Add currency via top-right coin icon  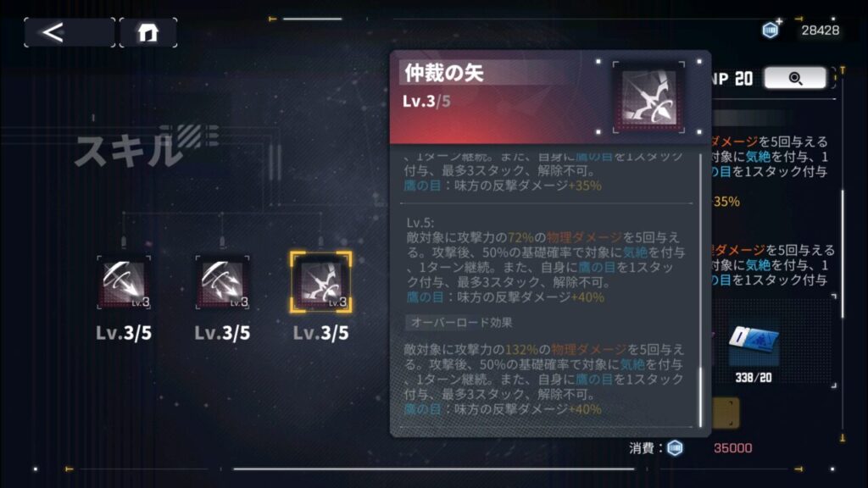pos(771,30)
